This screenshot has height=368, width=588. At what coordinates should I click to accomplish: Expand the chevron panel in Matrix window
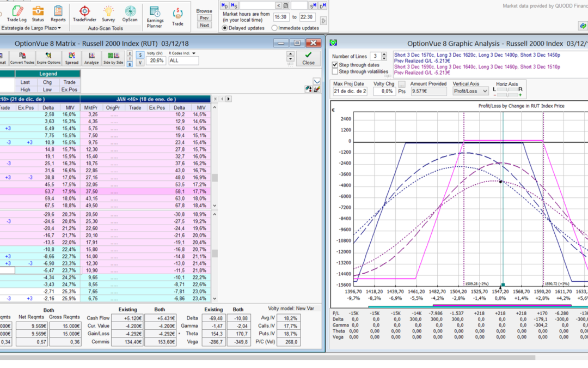[x=317, y=81]
